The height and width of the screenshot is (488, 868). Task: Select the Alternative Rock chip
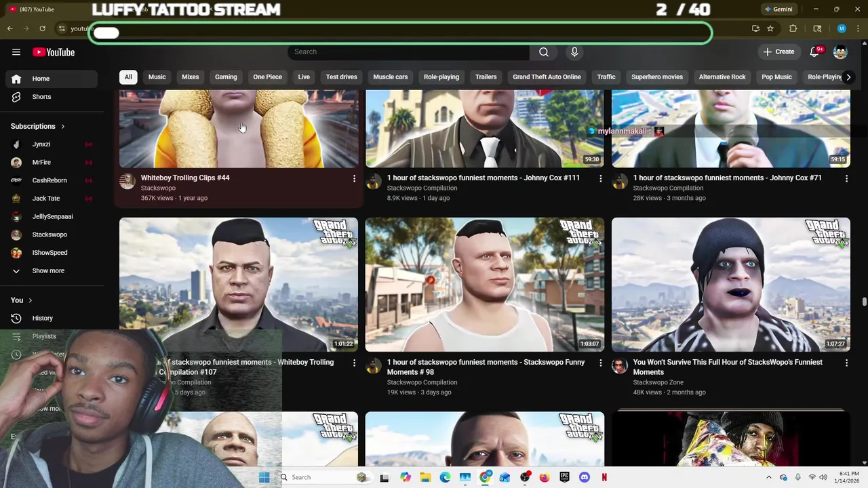tap(722, 77)
